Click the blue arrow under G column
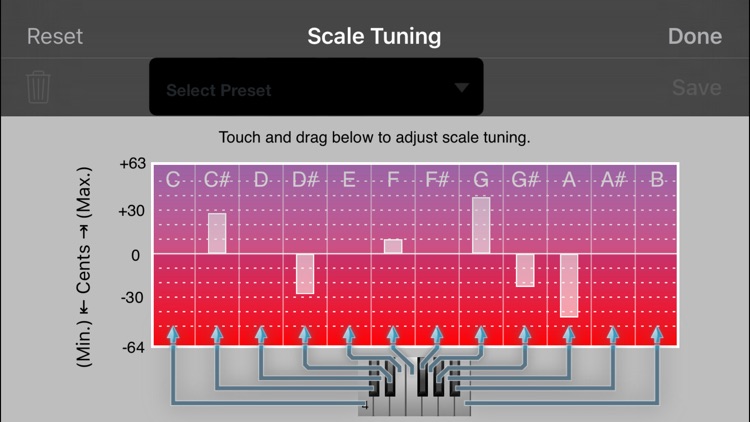Image resolution: width=750 pixels, height=422 pixels. (x=481, y=334)
